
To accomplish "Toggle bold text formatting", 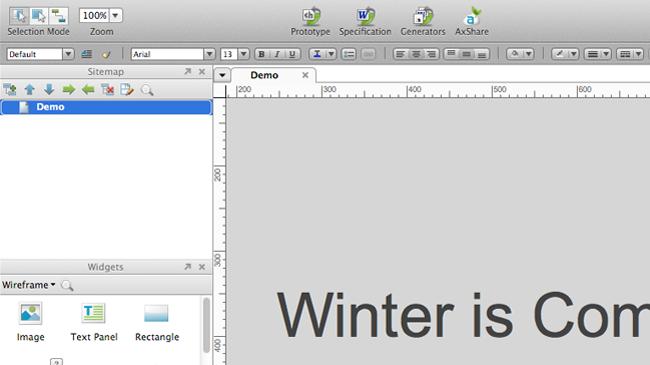I will click(x=261, y=54).
